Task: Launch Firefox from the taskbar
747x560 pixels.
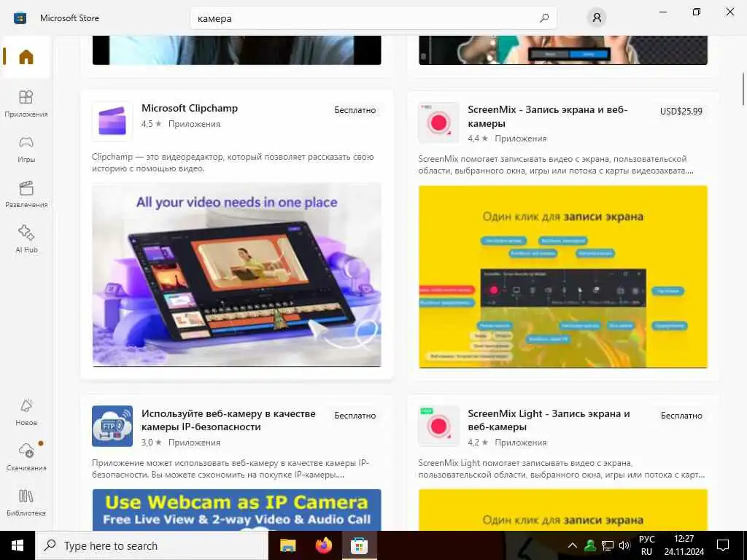Action: coord(324,545)
